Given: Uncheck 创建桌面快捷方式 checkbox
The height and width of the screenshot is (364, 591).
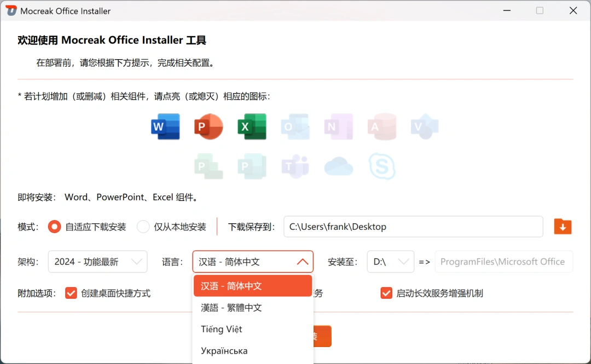Looking at the screenshot, I should point(71,293).
